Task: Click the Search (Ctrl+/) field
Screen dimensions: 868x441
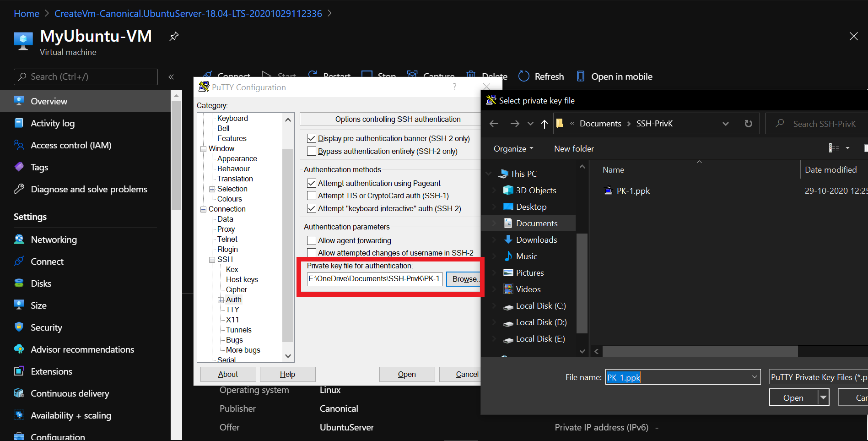Action: tap(86, 76)
